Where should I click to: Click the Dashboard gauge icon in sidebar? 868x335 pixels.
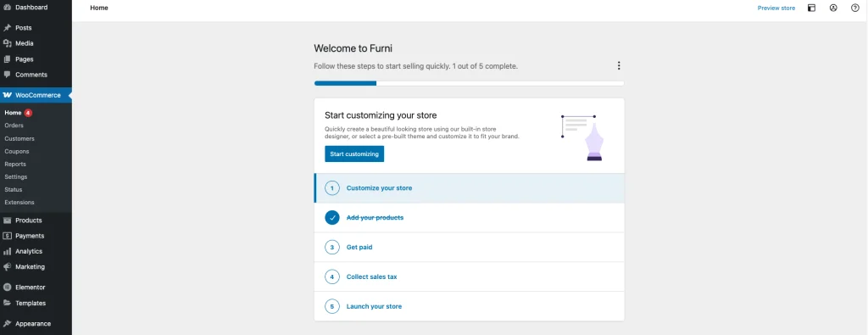coord(7,7)
